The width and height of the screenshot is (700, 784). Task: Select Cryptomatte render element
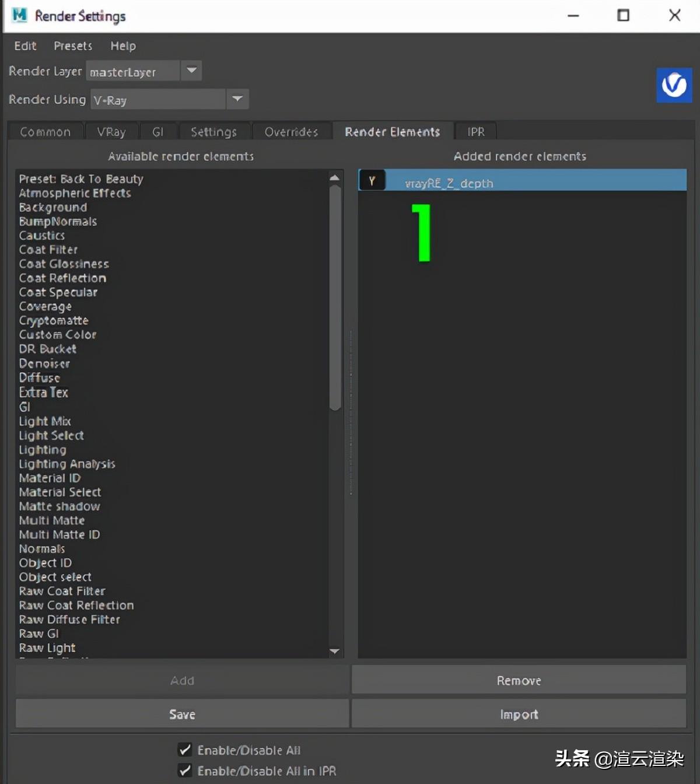coord(54,320)
